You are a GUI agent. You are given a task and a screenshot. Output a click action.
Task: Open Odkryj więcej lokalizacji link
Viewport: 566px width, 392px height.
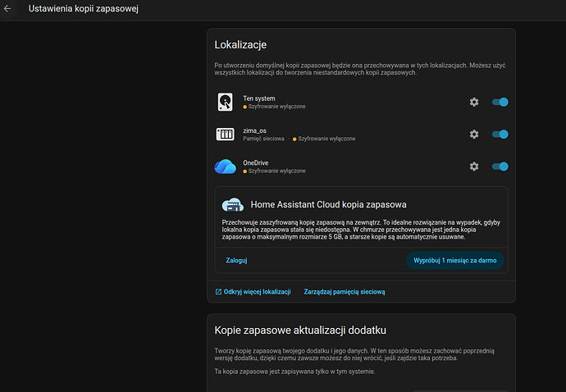point(253,291)
